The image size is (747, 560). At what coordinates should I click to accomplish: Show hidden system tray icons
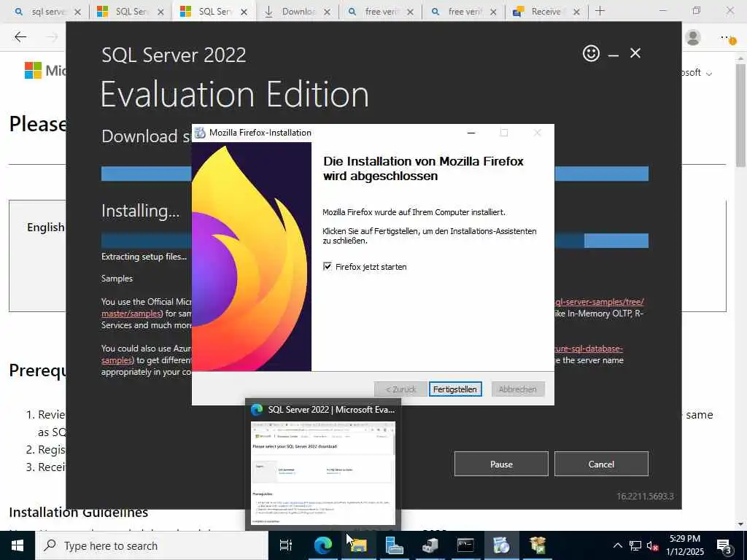(x=617, y=545)
